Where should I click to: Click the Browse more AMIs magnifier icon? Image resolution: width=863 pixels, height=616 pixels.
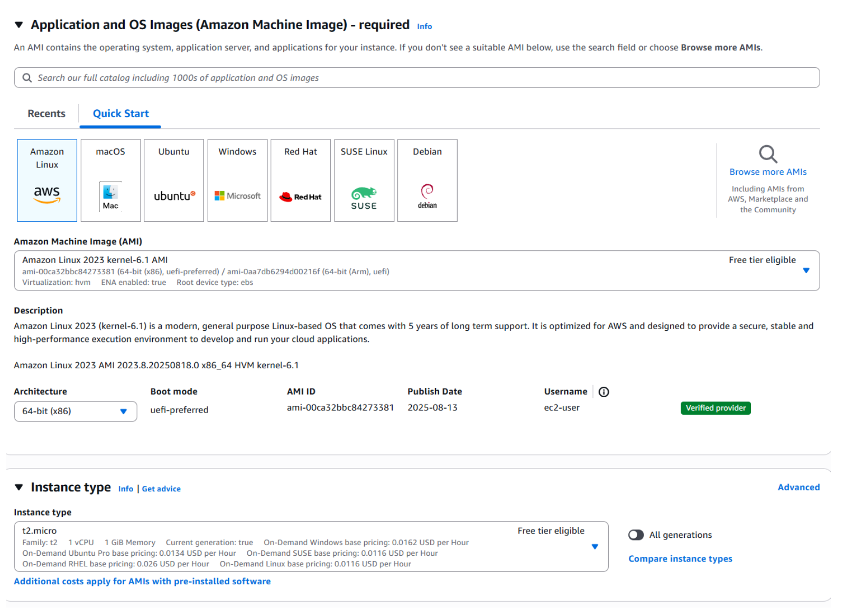[767, 154]
